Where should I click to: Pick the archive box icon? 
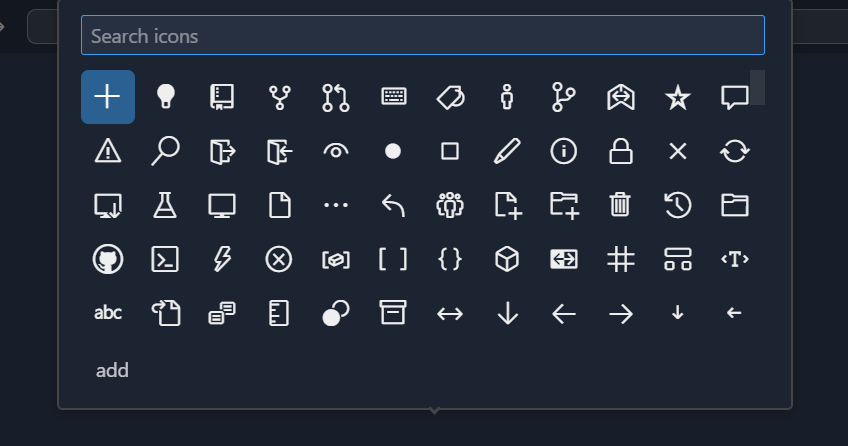coord(394,313)
